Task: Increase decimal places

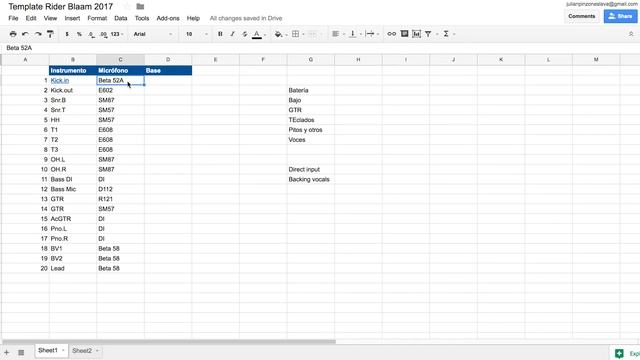Action: (104, 34)
